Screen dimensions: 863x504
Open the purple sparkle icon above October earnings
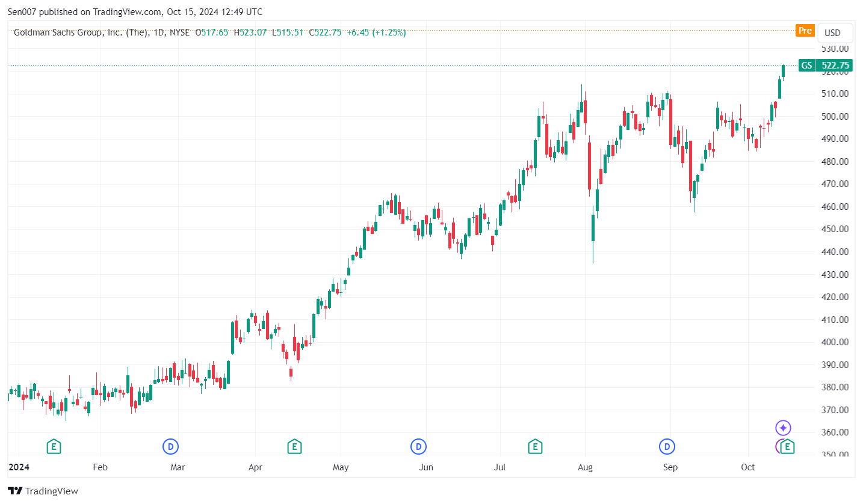click(x=783, y=428)
